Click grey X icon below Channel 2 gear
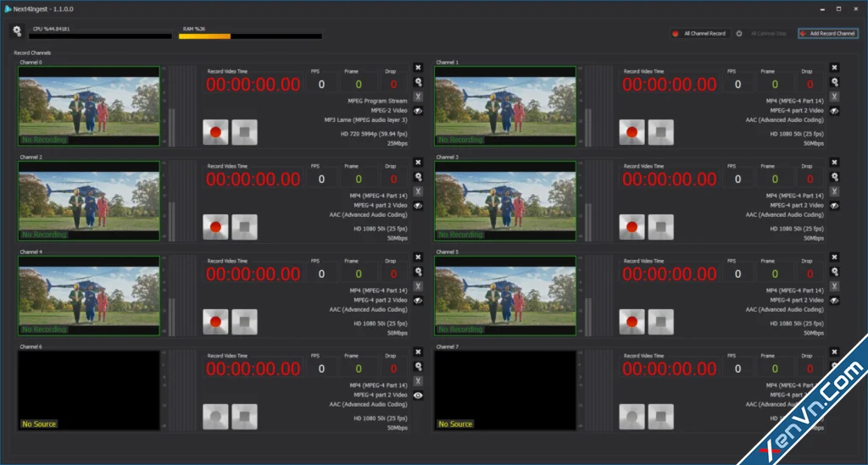 [418, 191]
